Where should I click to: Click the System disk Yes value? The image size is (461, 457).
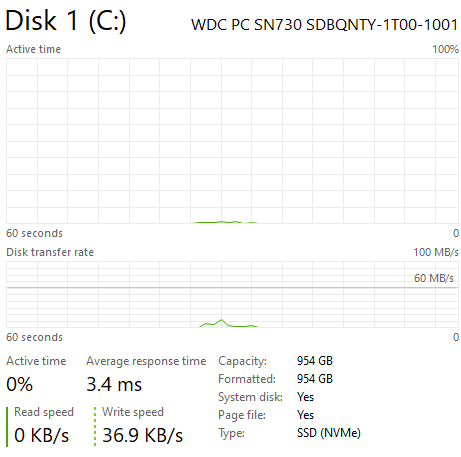(305, 397)
